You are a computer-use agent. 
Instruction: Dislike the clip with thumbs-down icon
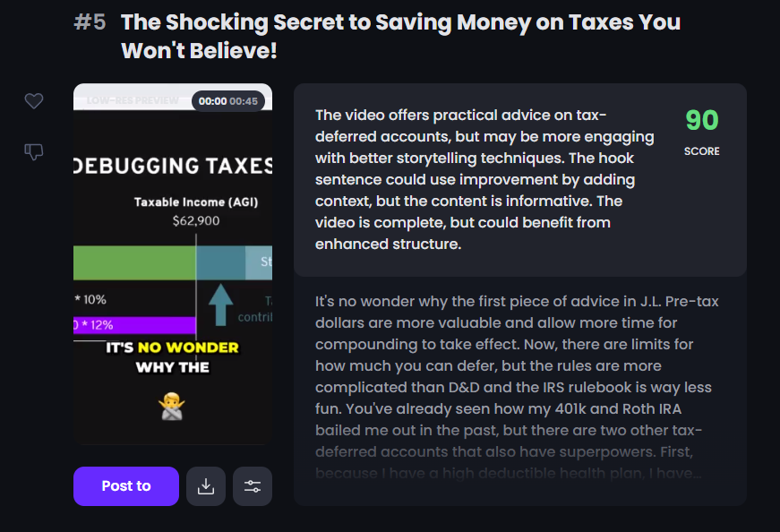tap(34, 151)
